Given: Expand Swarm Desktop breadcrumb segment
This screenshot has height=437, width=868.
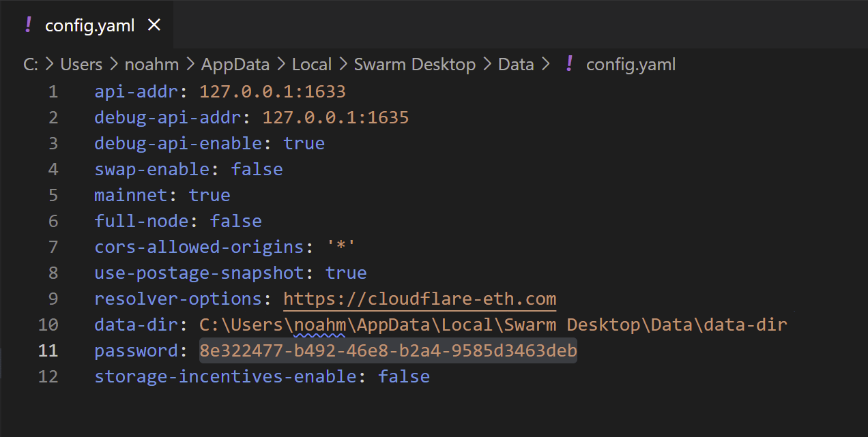Looking at the screenshot, I should coord(414,65).
